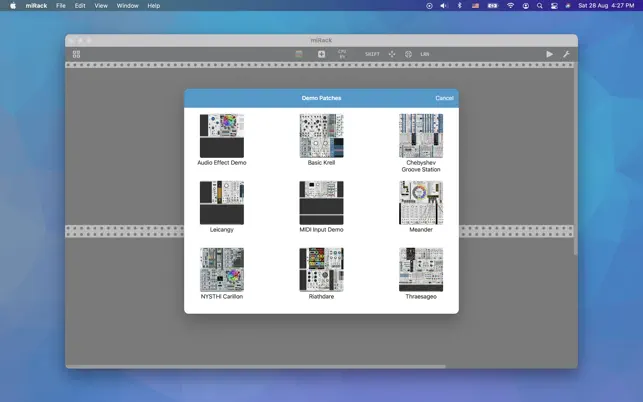
Task: Click the volume icon in menu bar
Action: point(444,6)
